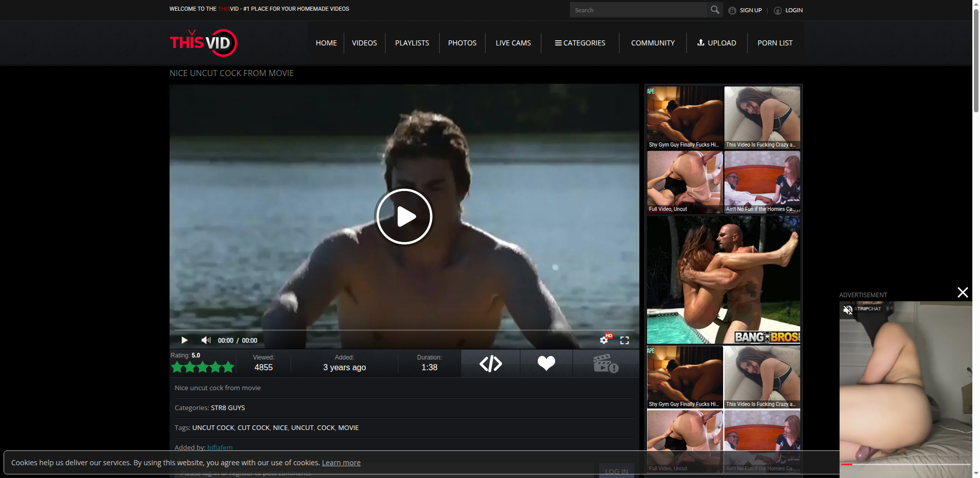Open the STR8 GUYS category link
The width and height of the screenshot is (980, 478).
[x=228, y=408]
